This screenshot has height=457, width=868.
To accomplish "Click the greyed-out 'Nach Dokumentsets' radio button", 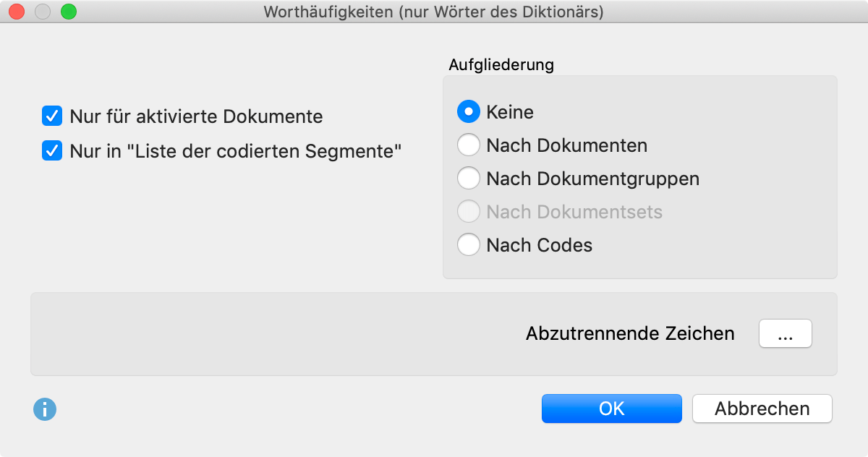I will pyautogui.click(x=469, y=212).
